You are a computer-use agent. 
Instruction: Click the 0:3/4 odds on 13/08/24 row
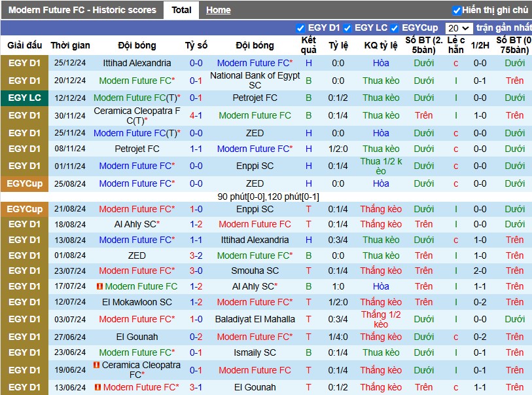[338, 240]
